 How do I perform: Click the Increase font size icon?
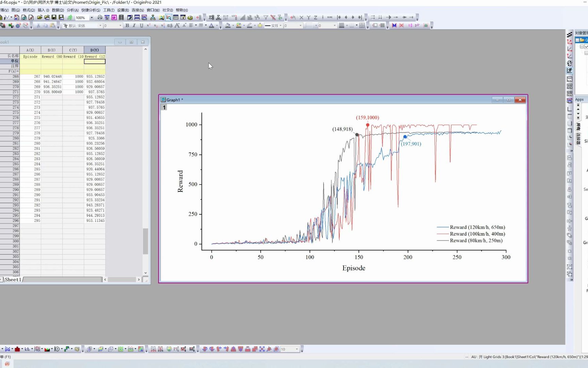pyautogui.click(x=177, y=26)
